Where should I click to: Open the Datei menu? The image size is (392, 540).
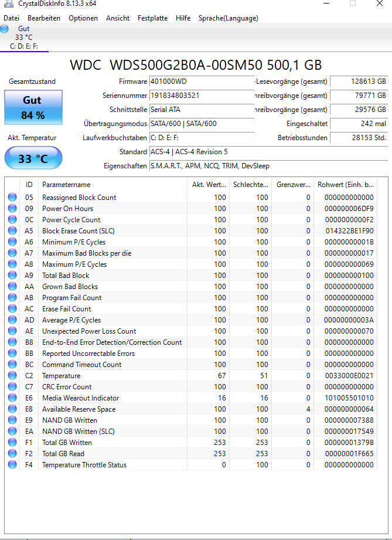tap(11, 18)
